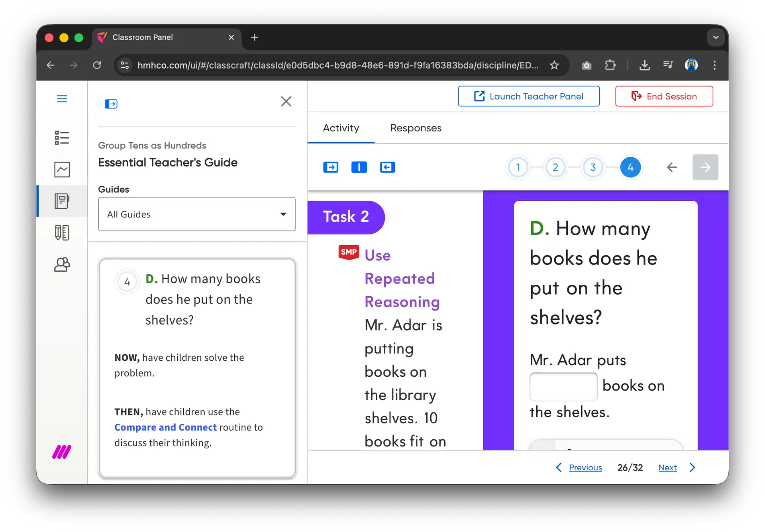Switch to split center layout view
The height and width of the screenshot is (532, 765).
tap(359, 167)
